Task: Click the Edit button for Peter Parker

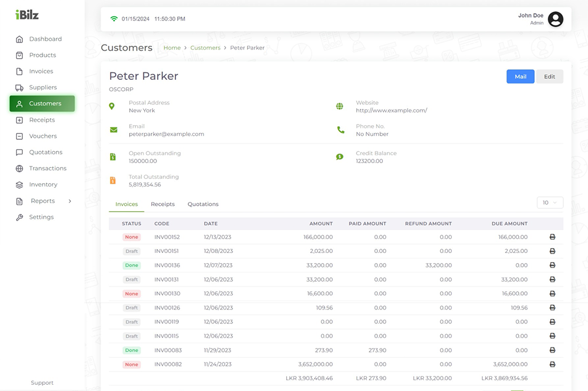Action: tap(549, 77)
